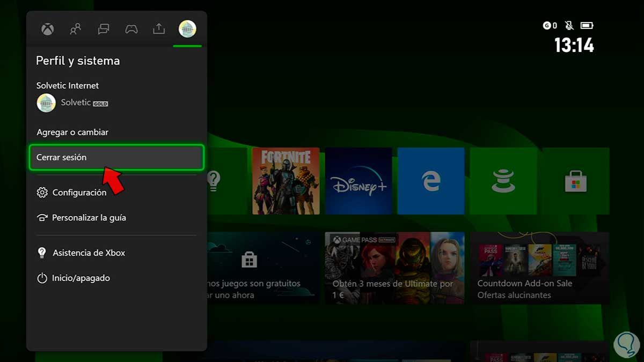The width and height of the screenshot is (644, 362).
Task: Select the Solvetic profile avatar
Action: tap(46, 103)
